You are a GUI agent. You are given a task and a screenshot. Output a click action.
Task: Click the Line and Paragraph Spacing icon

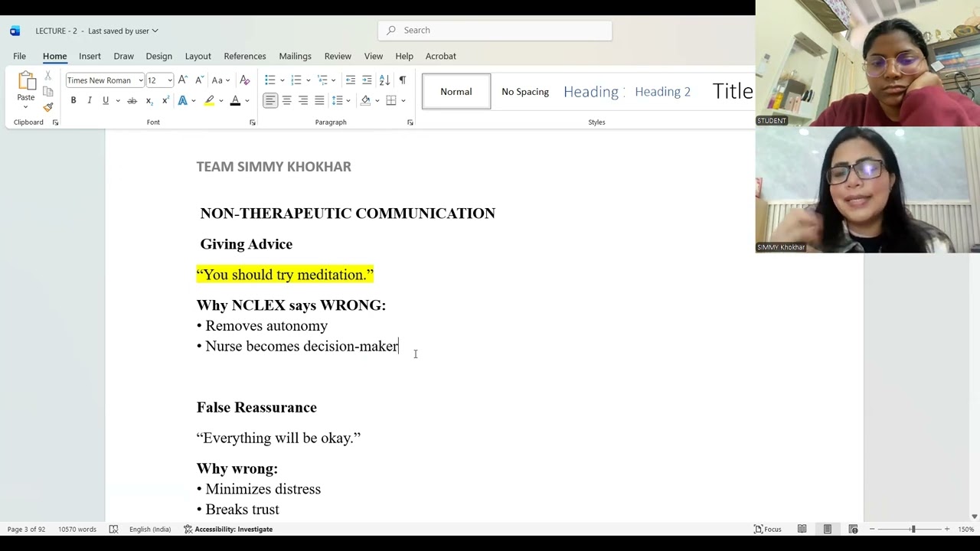tap(337, 100)
